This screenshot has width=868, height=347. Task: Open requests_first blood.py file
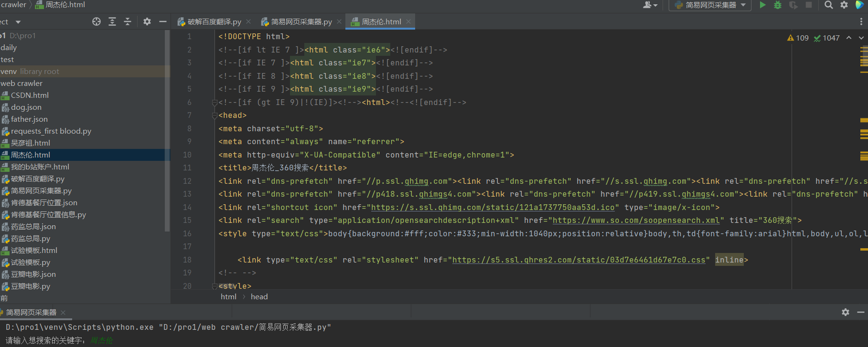tap(51, 131)
